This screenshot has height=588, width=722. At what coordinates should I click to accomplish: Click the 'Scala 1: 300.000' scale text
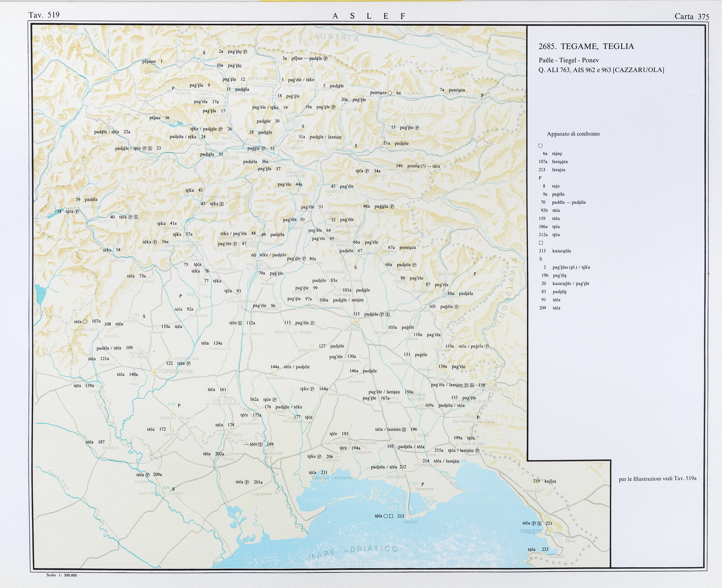click(62, 575)
